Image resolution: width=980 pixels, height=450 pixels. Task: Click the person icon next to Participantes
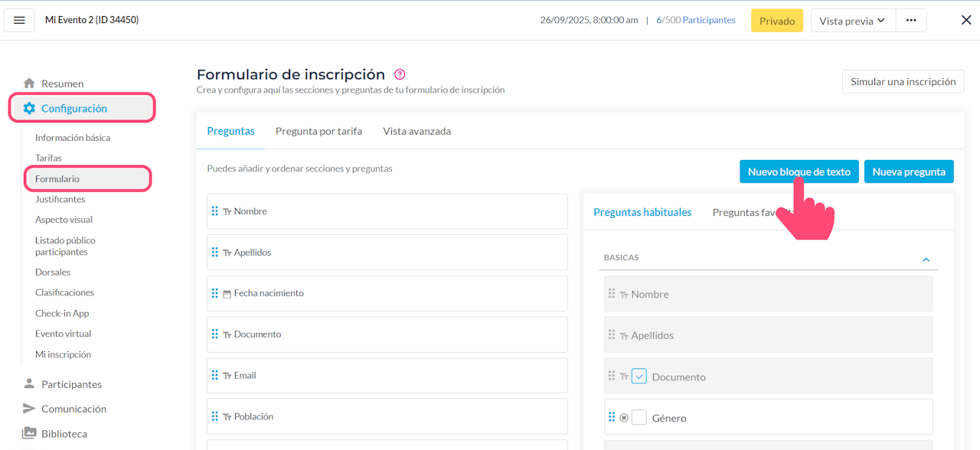[29, 384]
